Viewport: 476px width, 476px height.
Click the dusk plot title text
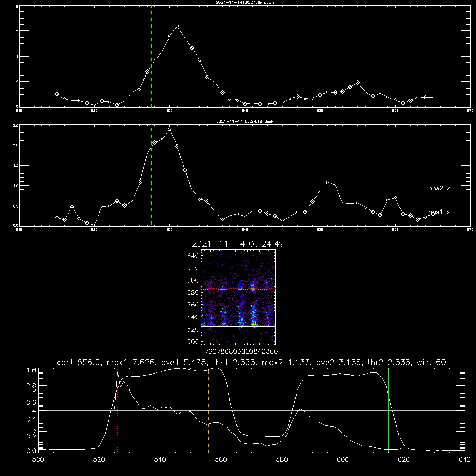coord(245,121)
